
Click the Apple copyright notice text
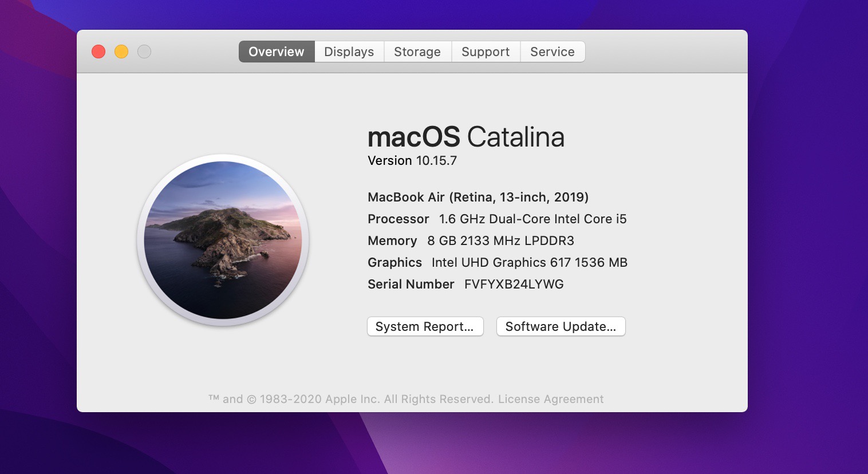click(x=350, y=399)
